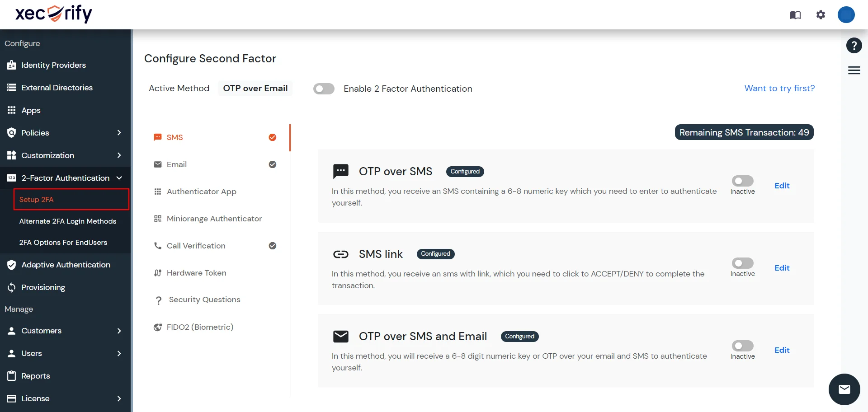Viewport: 868px width, 412px height.
Task: Turn on the SMS link method toggle
Action: [742, 264]
